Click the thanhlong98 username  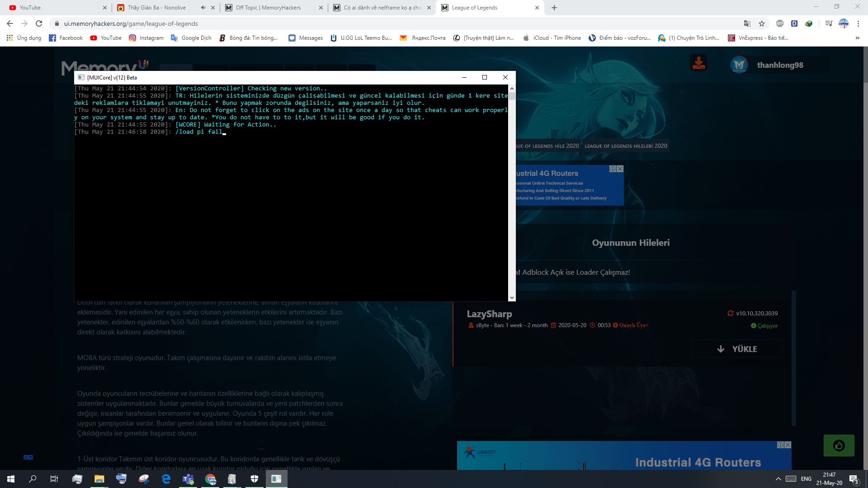pyautogui.click(x=780, y=65)
